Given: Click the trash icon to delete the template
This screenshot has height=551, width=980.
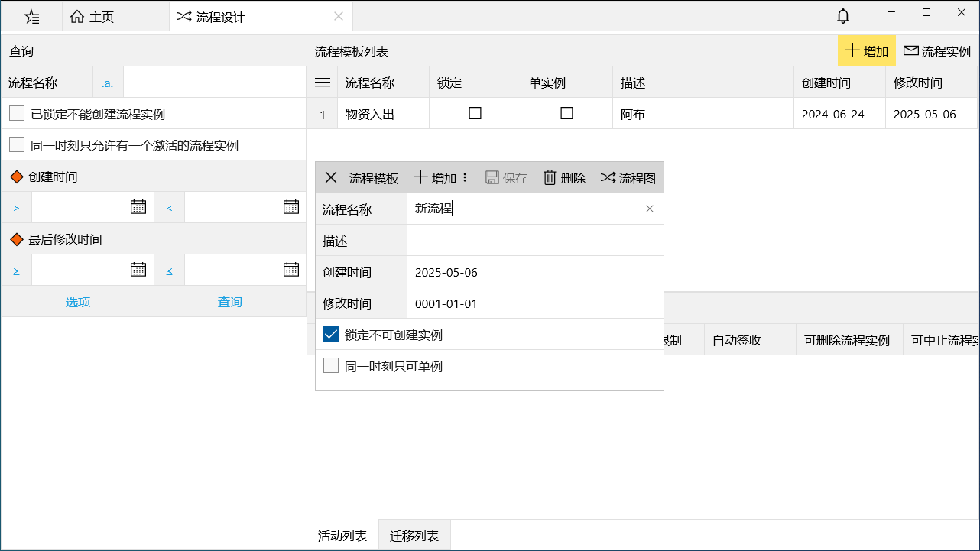Looking at the screenshot, I should [550, 178].
